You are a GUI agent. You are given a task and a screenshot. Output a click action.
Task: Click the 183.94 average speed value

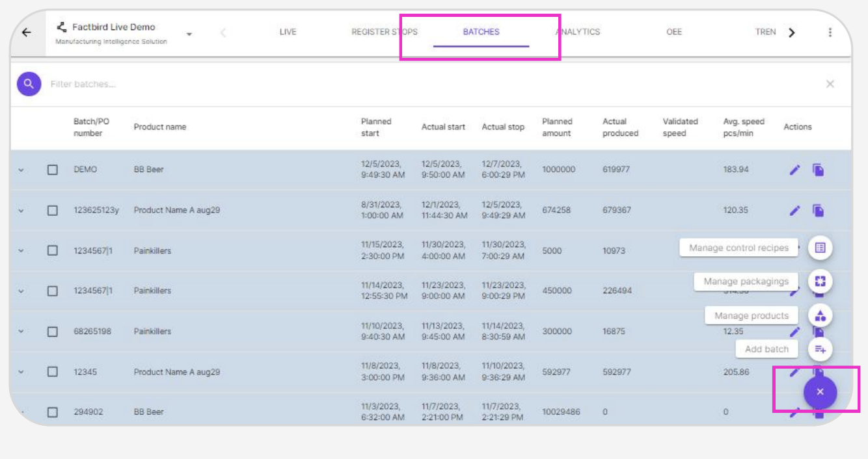point(736,170)
